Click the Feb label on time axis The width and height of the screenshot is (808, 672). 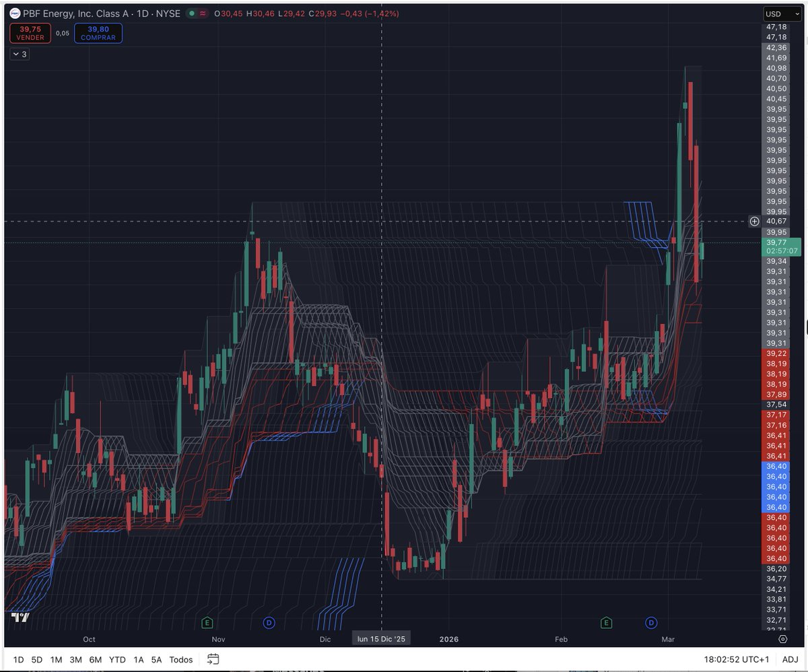click(562, 639)
